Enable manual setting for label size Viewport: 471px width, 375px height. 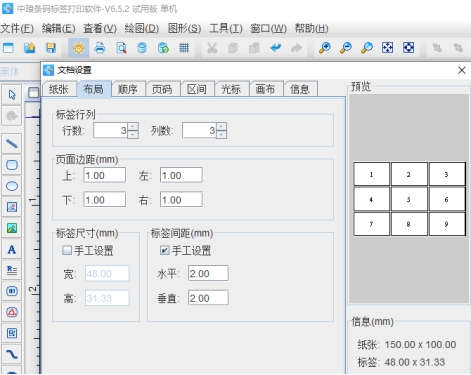[67, 250]
